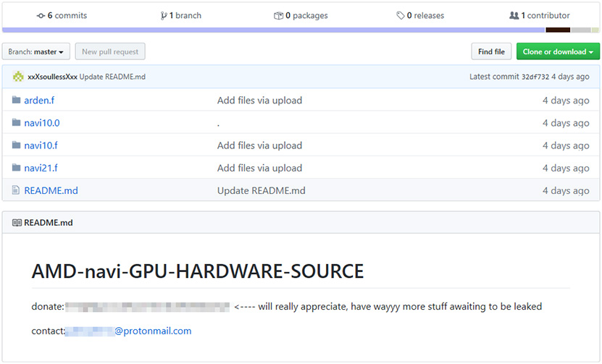Click the commits clock icon
The height and width of the screenshot is (364, 602).
point(41,16)
